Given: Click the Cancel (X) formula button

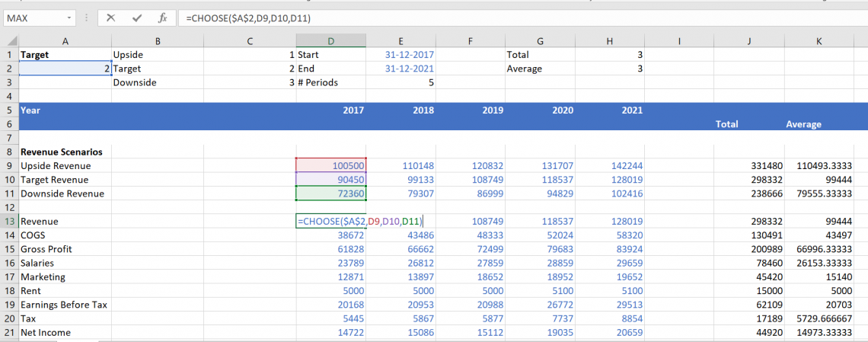Looking at the screenshot, I should coord(111,18).
